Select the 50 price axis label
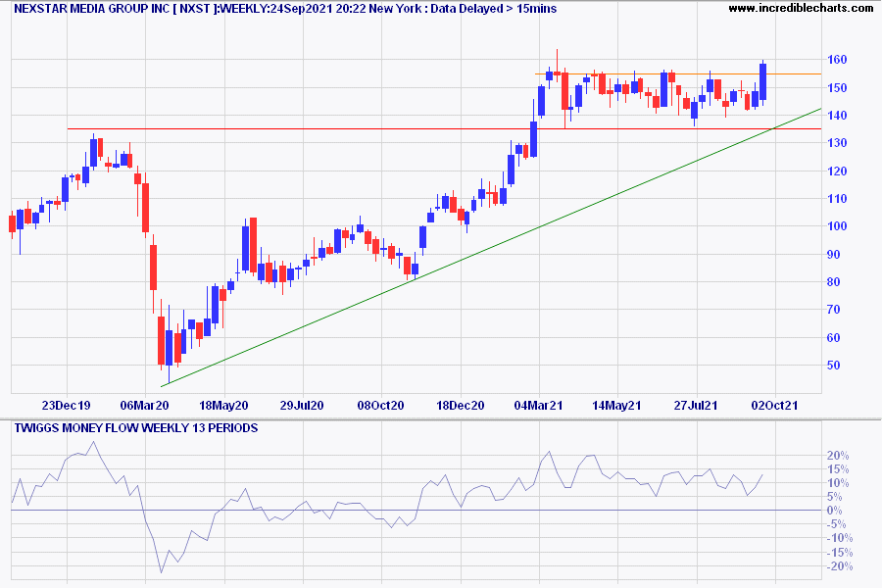Viewport: 882px width, 588px height. [834, 366]
